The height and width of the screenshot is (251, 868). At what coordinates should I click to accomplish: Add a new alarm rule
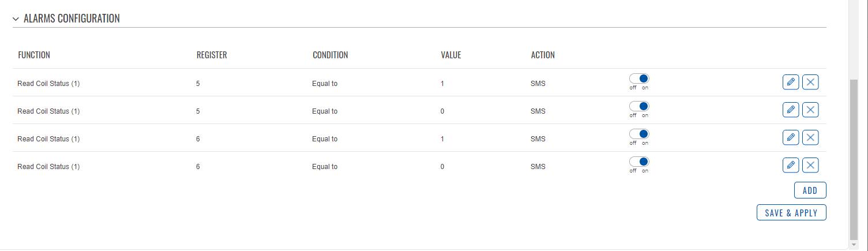click(x=810, y=190)
